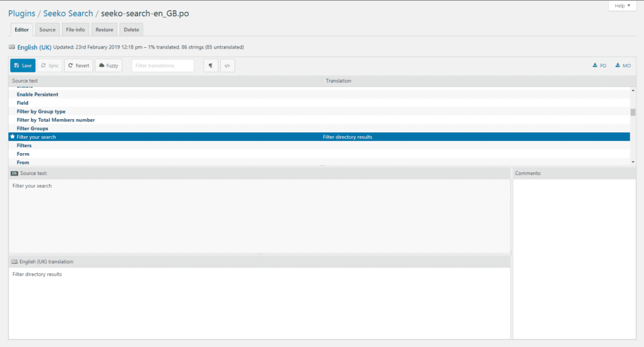Switch to the Editor tab
Screen dimensions: 644x347
[x=22, y=30]
